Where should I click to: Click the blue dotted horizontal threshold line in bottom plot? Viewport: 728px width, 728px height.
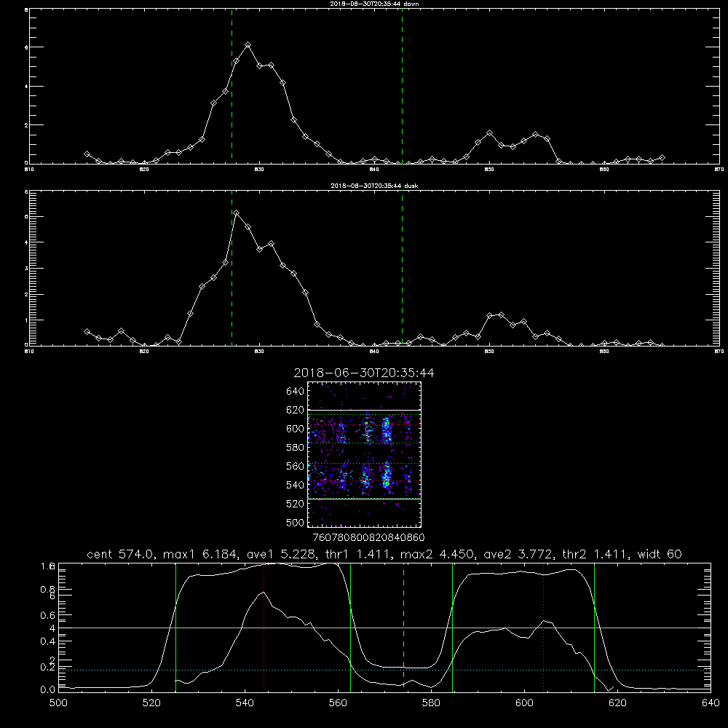[x=384, y=670]
